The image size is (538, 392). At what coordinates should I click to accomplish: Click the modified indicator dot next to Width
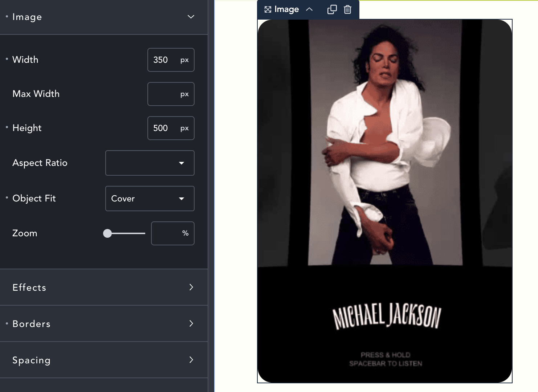pyautogui.click(x=6, y=60)
